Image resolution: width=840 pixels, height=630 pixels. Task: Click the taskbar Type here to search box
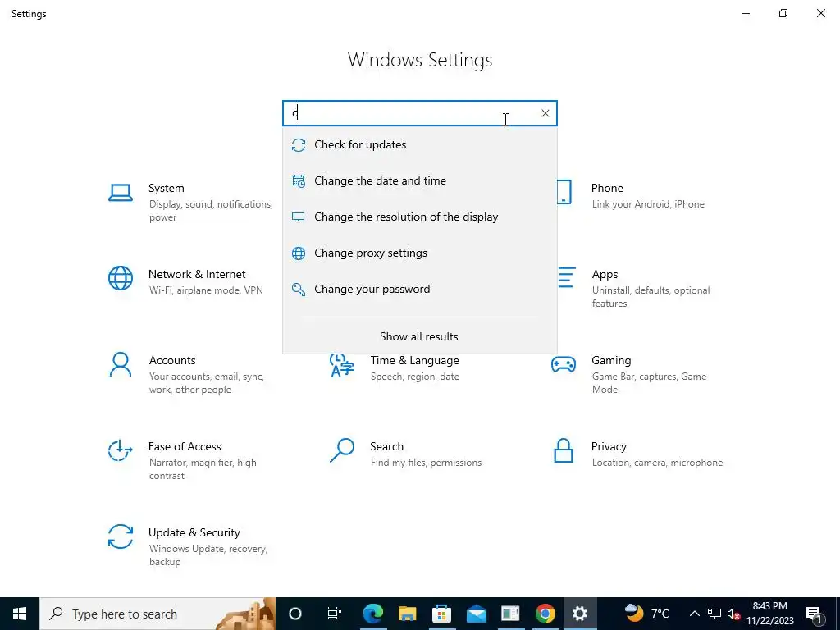(x=157, y=614)
